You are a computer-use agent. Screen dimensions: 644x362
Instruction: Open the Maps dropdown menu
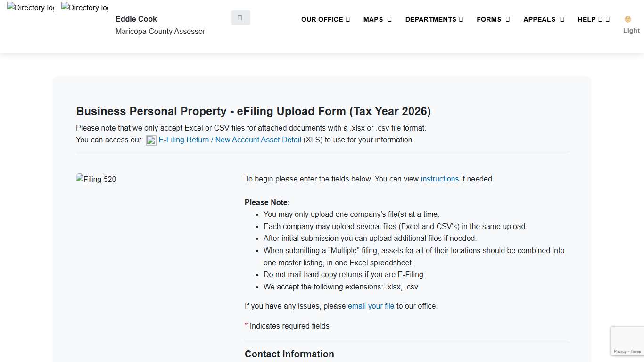coord(377,19)
